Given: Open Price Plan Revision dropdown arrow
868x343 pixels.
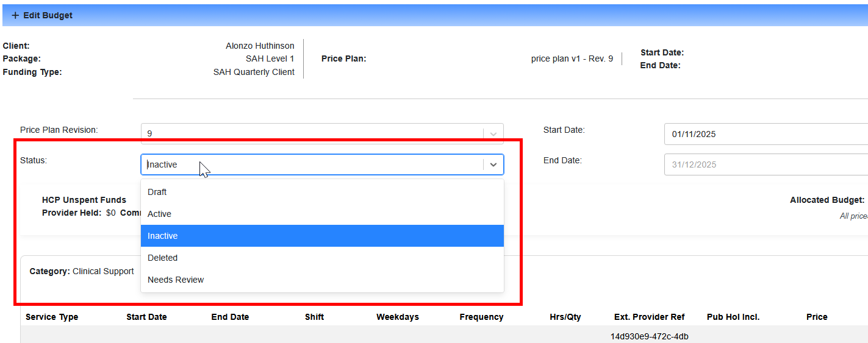Looking at the screenshot, I should (x=493, y=133).
